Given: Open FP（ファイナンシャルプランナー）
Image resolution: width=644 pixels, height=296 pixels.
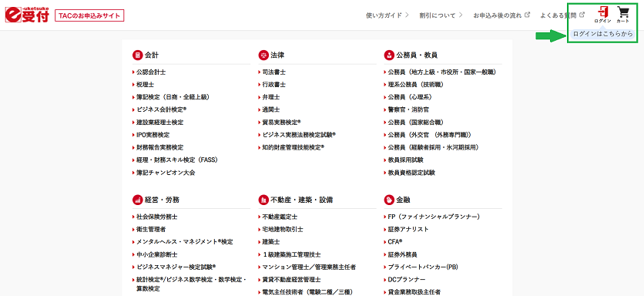Looking at the screenshot, I should pos(434,217).
